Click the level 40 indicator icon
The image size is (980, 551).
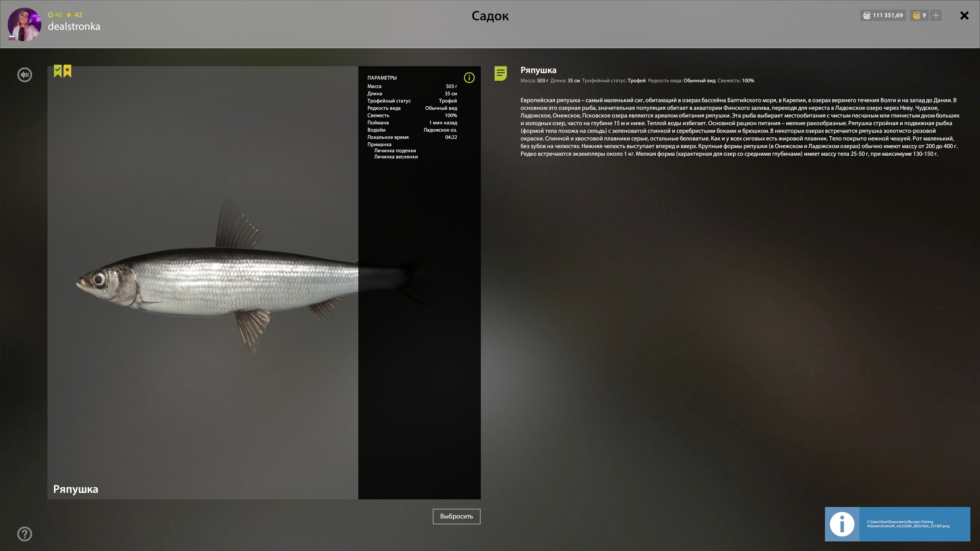51,15
